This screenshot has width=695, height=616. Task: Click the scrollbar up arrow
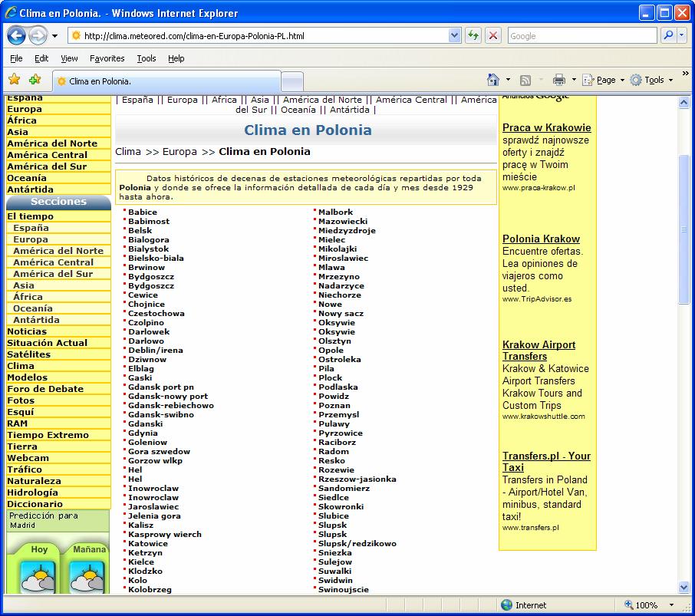(x=683, y=103)
